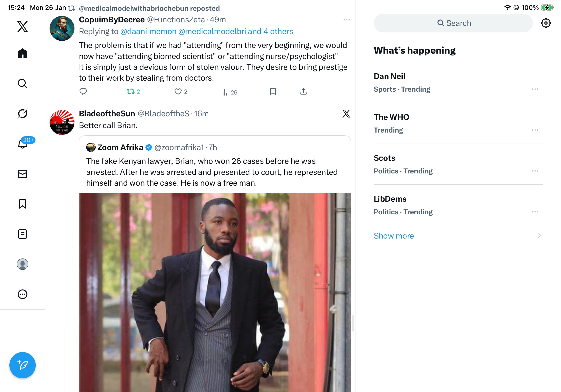Bookmark CopuimByDecree's post
561x392 pixels.
[x=273, y=92]
